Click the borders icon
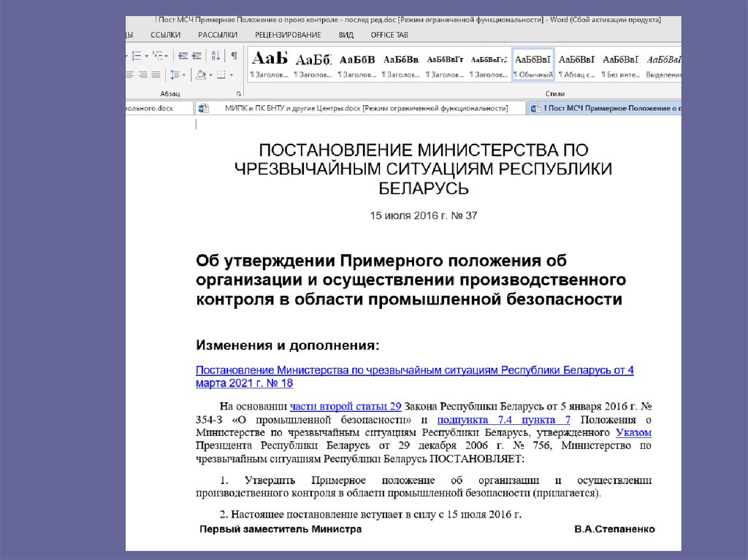Viewport: 748px width, 560px height. pyautogui.click(x=221, y=74)
